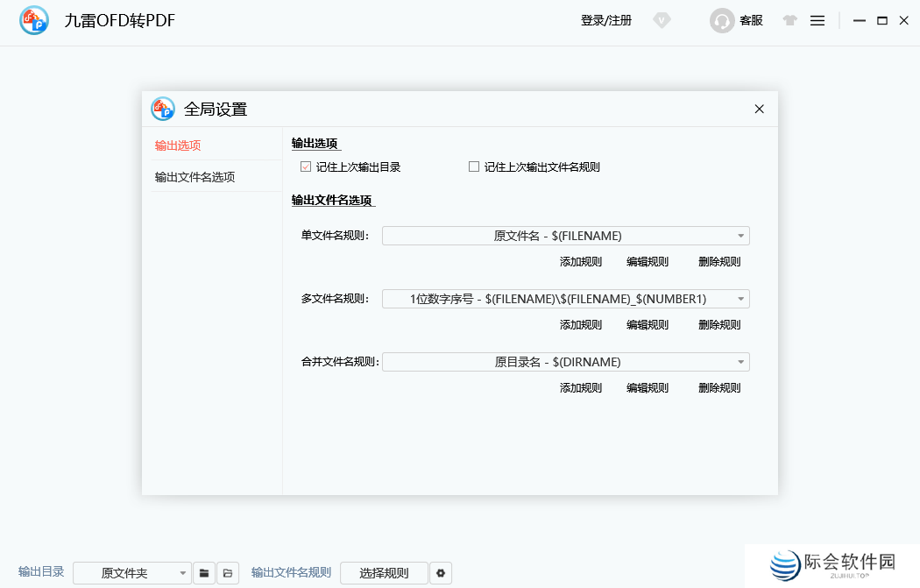Viewport: 920px width, 588px height.
Task: Click the folder icon beside output directory
Action: (203, 572)
